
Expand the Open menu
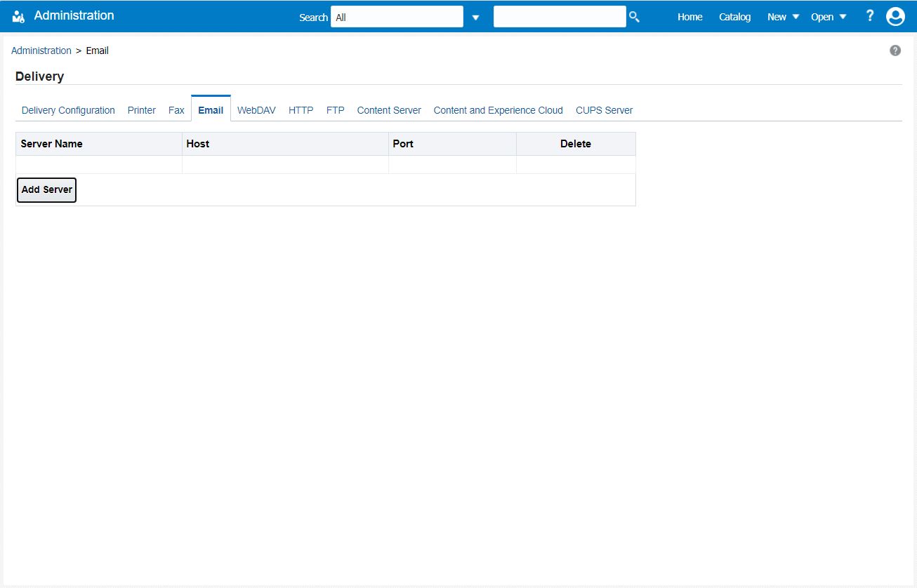[829, 17]
